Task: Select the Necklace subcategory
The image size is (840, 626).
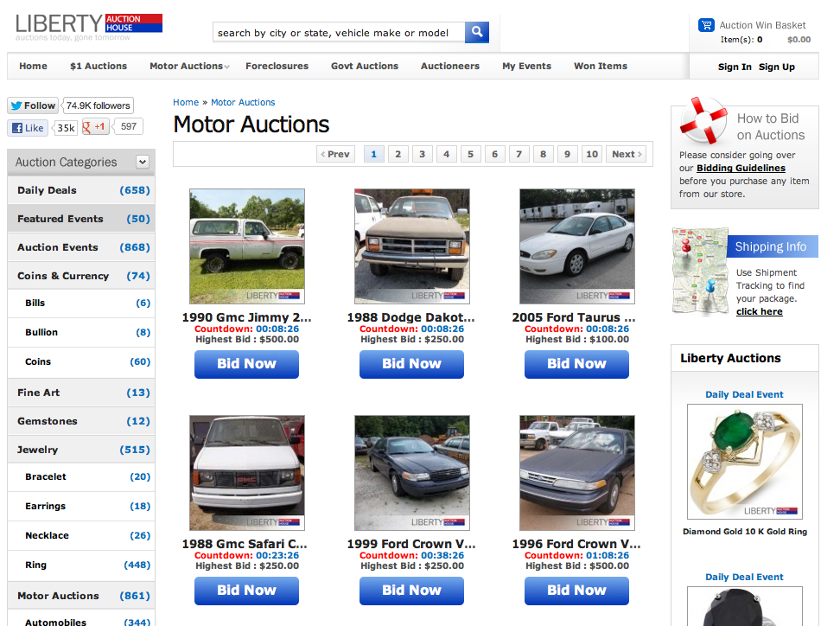Action: point(81,535)
